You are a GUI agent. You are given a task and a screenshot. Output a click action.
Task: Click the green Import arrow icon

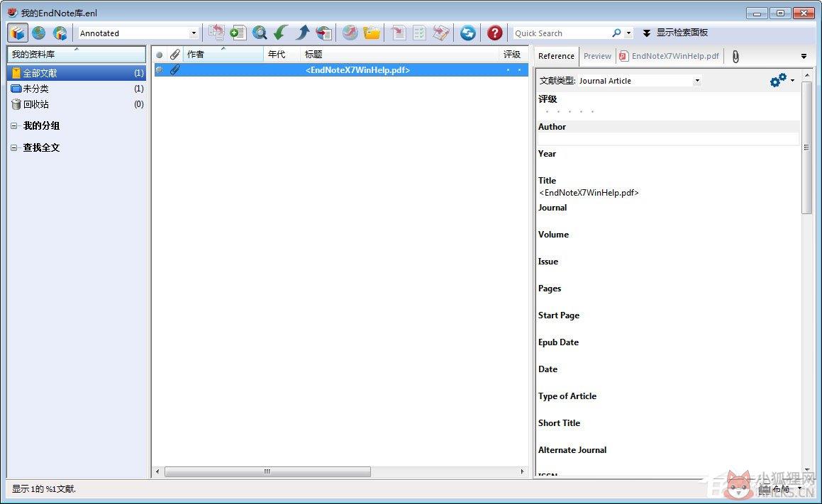coord(280,33)
